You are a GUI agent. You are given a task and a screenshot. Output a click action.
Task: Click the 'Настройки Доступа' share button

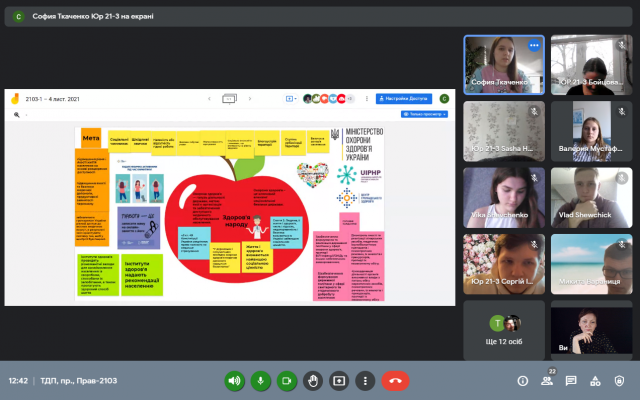tap(404, 99)
